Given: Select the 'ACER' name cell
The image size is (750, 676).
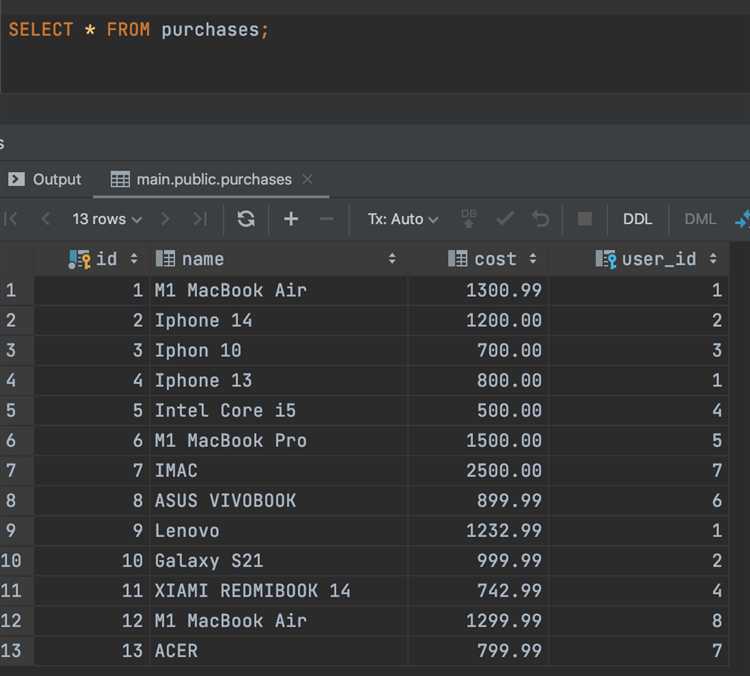Looking at the screenshot, I should tap(279, 651).
